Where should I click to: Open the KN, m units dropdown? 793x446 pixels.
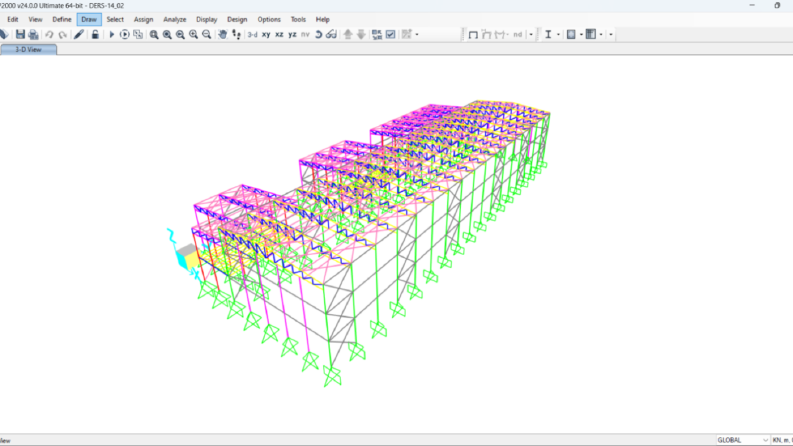[782, 440]
